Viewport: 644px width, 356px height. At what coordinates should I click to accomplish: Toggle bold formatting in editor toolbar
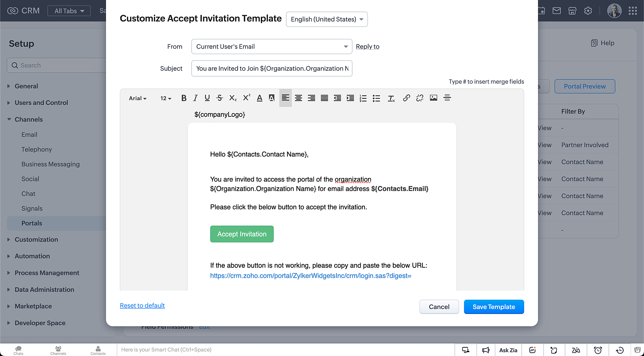point(184,98)
